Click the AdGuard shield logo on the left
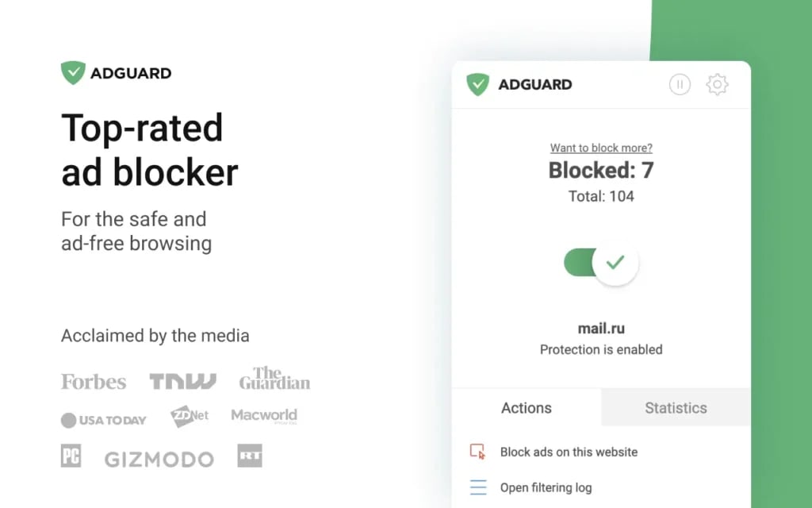This screenshot has width=812, height=508. (x=73, y=71)
